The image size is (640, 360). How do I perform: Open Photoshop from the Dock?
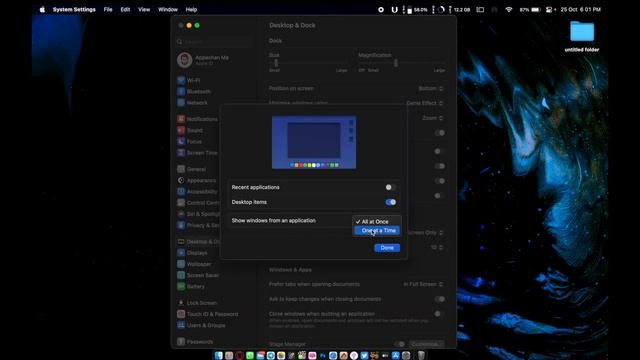(x=322, y=356)
